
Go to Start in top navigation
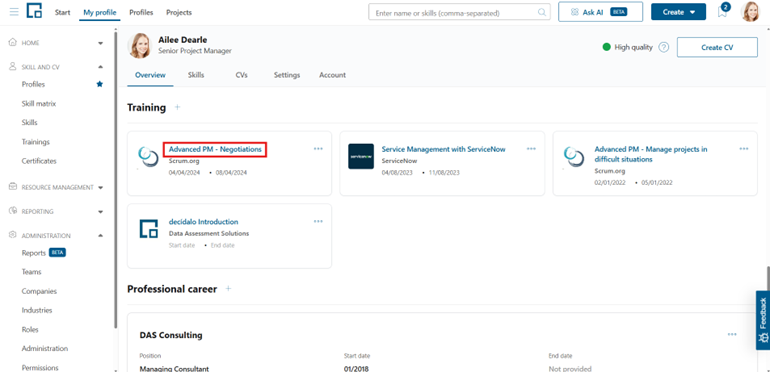(x=62, y=12)
